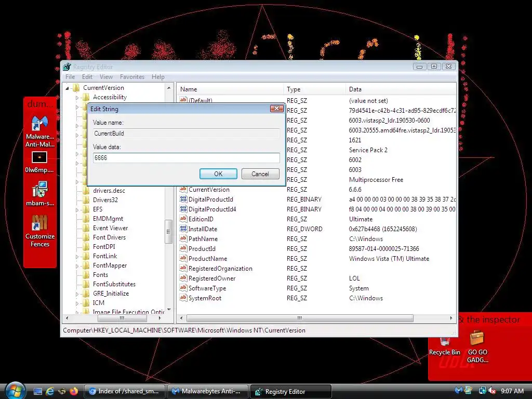Click the values pane horizontal scrollbar
Viewport: 532px width, 399px height.
(x=300, y=318)
